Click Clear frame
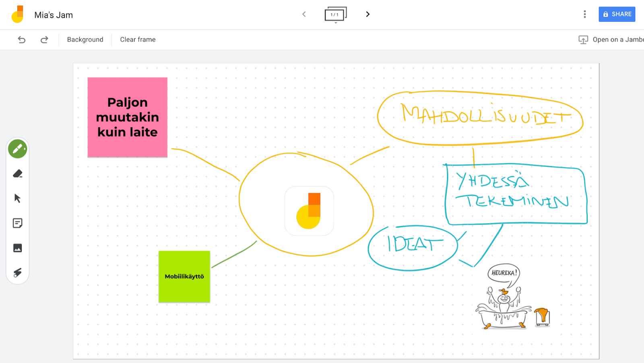 pos(138,39)
